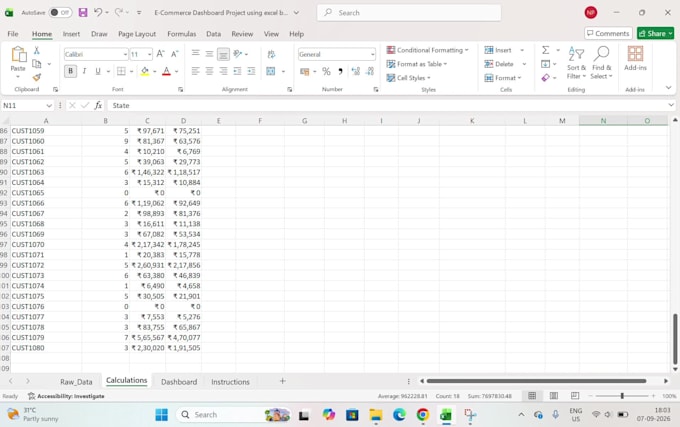This screenshot has height=427, width=680.
Task: Switch to the Insert ribbon tab
Action: coord(71,34)
